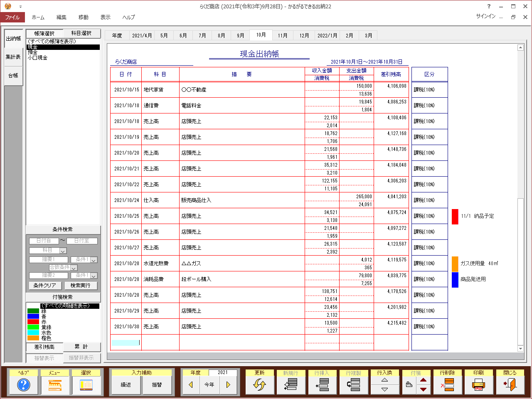Click the 付箋 sticky note icon
532x399 pixels.
(409, 385)
